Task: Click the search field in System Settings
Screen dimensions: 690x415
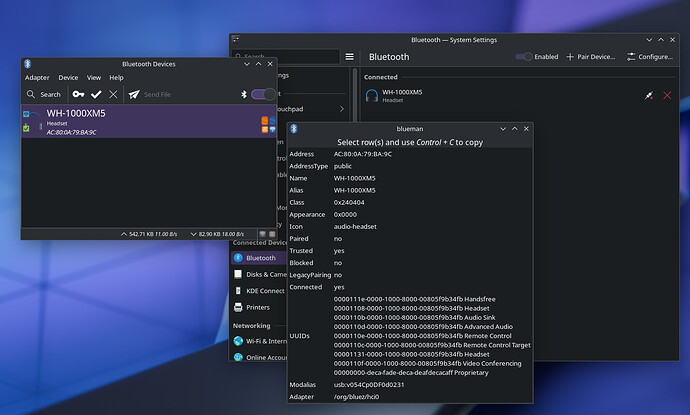Action: pos(286,57)
